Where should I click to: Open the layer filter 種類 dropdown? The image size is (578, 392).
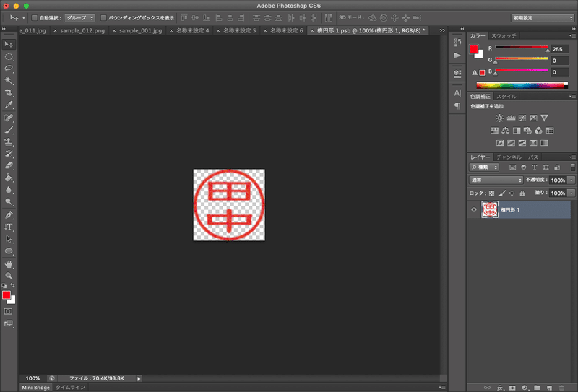(x=484, y=167)
